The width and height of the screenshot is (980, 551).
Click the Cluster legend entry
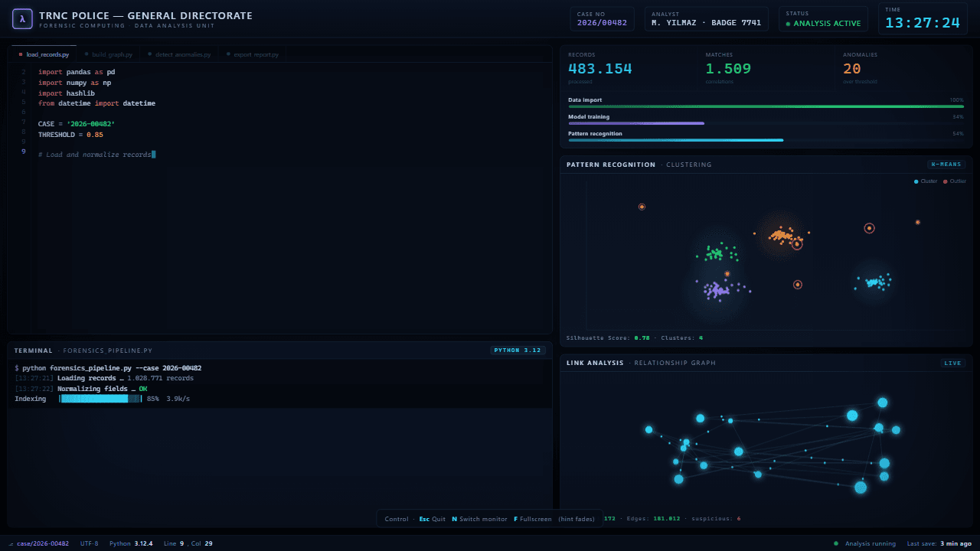point(926,181)
